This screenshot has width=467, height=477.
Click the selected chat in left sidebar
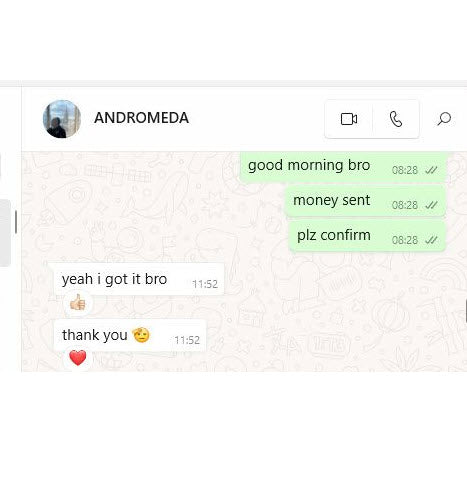[x=5, y=233]
